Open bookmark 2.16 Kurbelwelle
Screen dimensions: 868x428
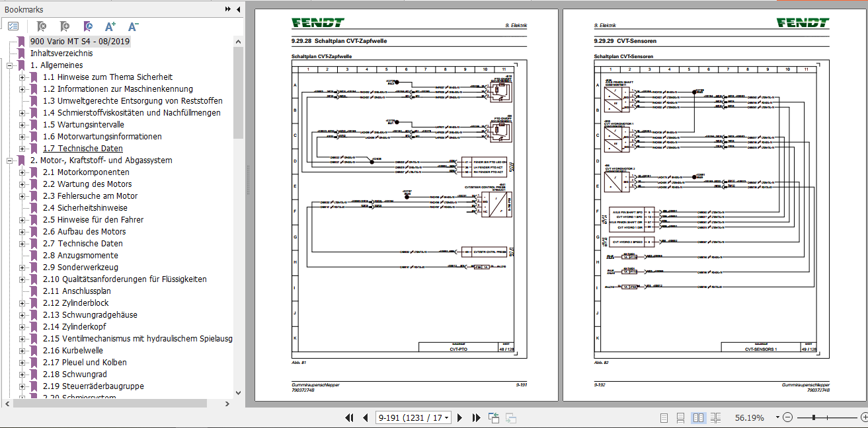[x=73, y=351]
